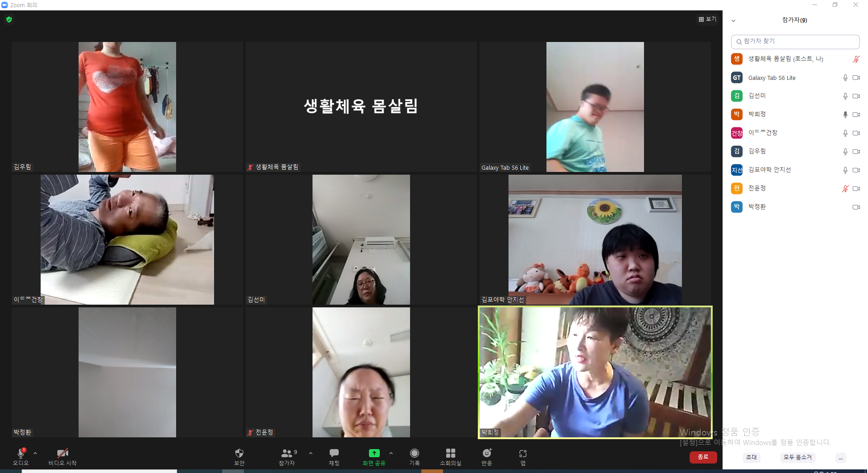Select 박희정 highlighted speaker video tile
Screen dimensions: 868x473
[595, 372]
